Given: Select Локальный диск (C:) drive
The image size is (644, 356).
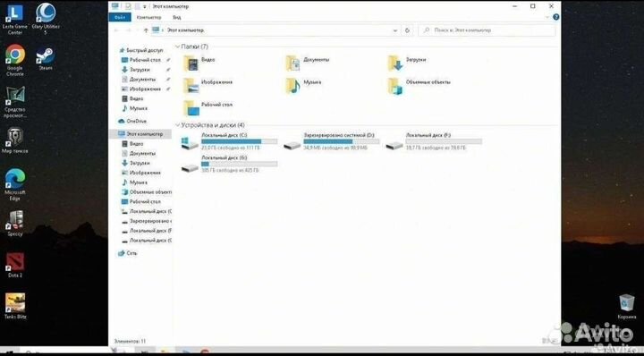Looking at the screenshot, I should (229, 140).
